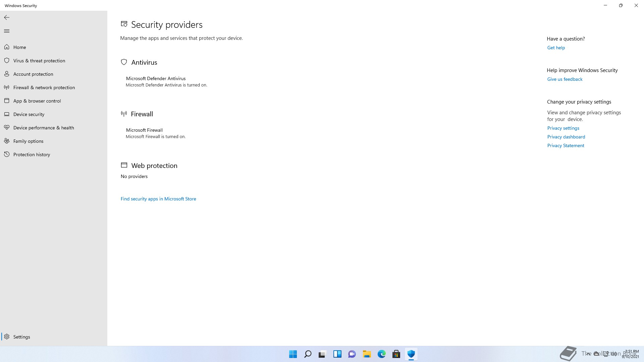This screenshot has width=644, height=362.
Task: Click the heart icon for Device performance & health
Action: coord(7,127)
